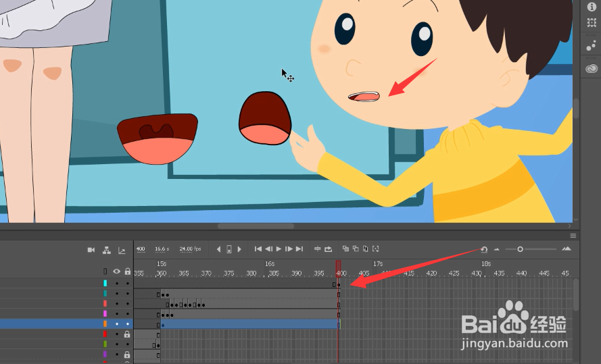Open the modify markers icon
The image size is (601, 364).
(x=376, y=249)
